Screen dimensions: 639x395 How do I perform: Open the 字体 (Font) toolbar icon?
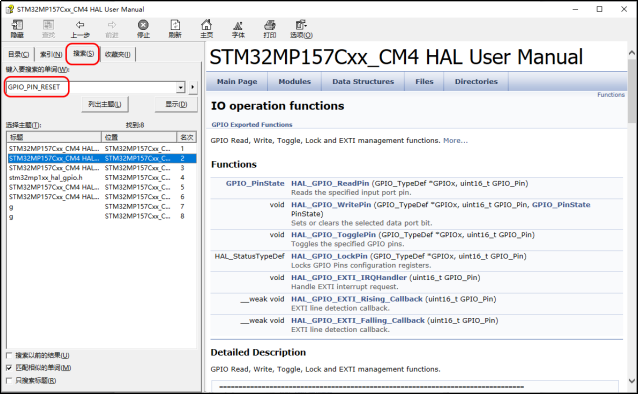coord(238,29)
